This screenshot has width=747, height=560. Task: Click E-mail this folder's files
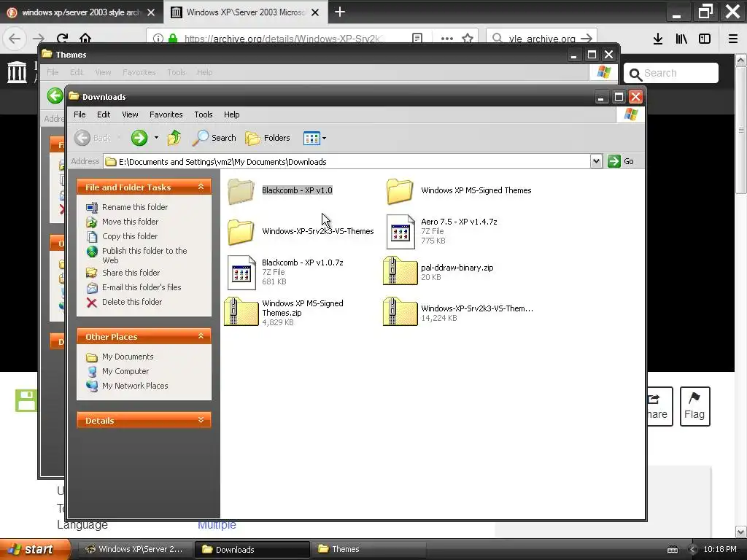tap(142, 287)
